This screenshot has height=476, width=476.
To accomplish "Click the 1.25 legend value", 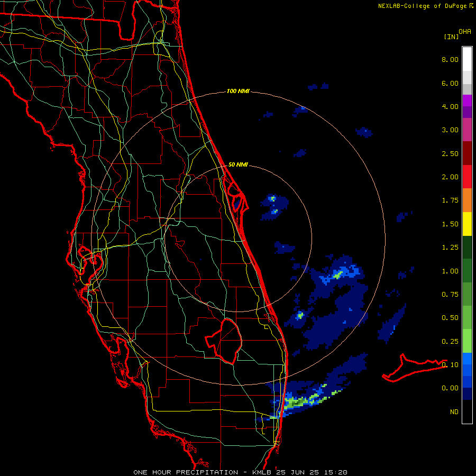I will (x=450, y=248).
